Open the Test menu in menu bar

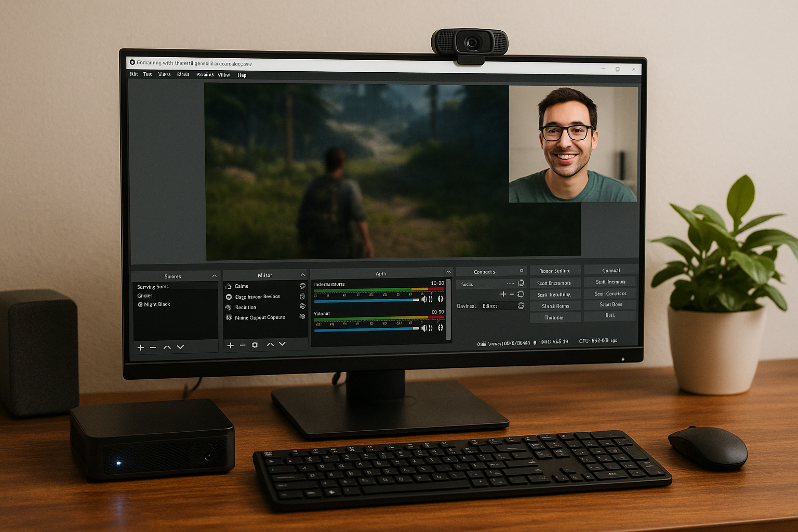pyautogui.click(x=148, y=74)
